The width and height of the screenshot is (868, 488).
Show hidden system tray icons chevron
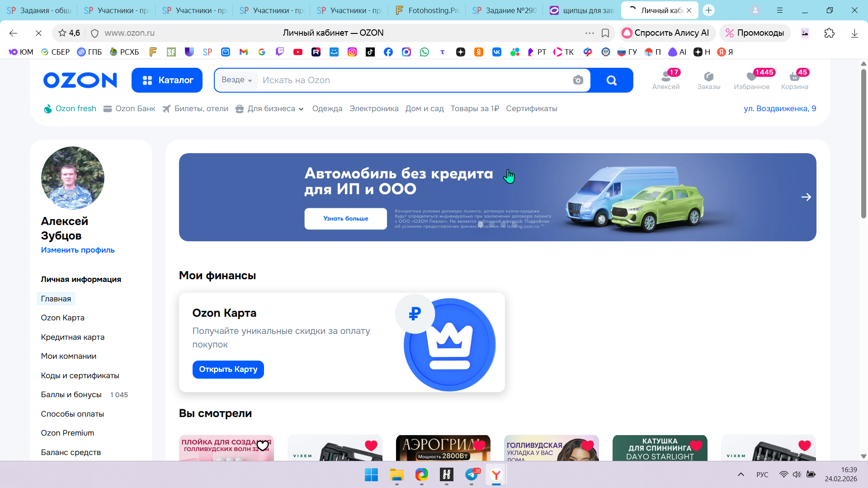[741, 474]
